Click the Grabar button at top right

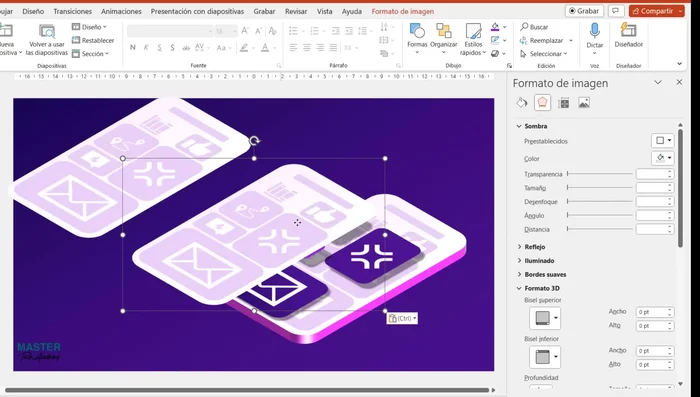(584, 11)
